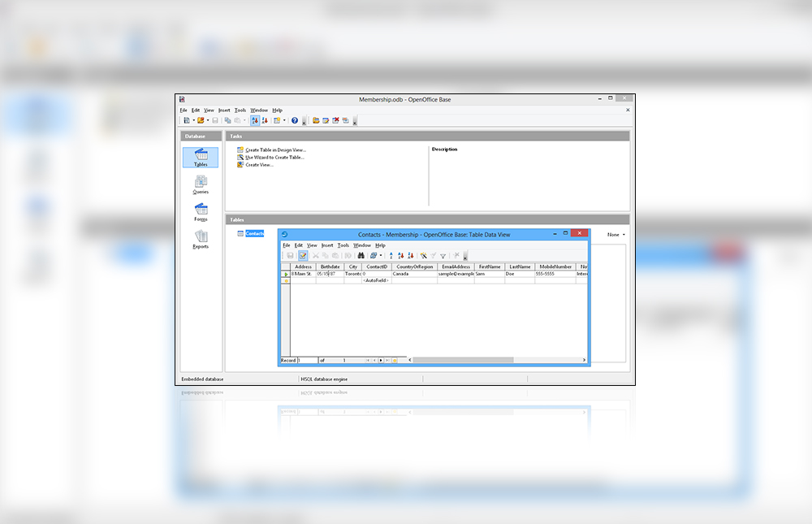
Task: Click the CountryOrRegion column header
Action: pyautogui.click(x=415, y=266)
